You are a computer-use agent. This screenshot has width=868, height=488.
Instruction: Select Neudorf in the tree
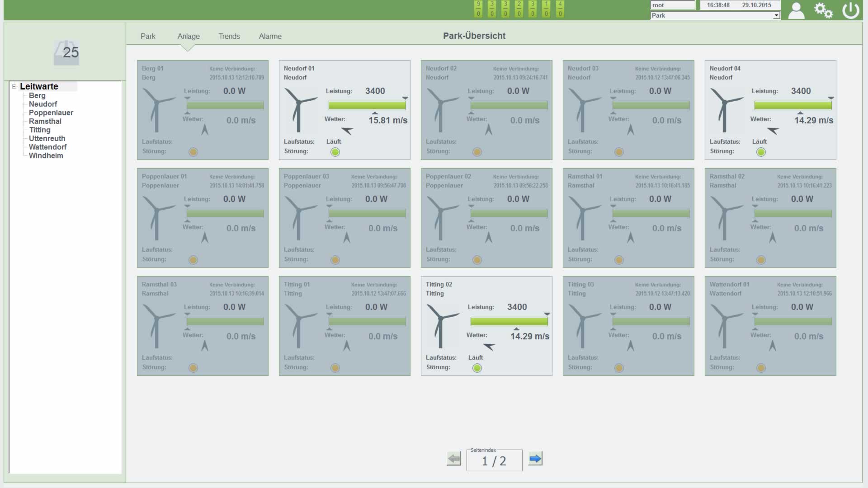point(43,104)
